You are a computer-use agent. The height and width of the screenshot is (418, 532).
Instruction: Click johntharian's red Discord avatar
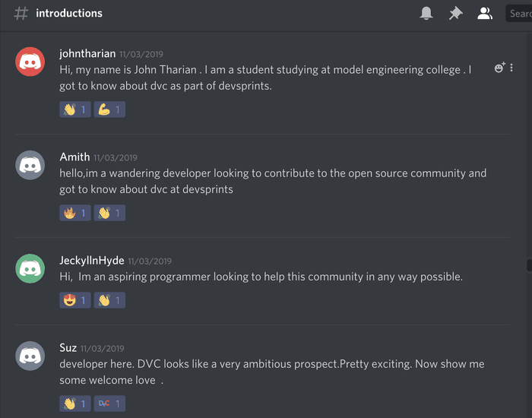pyautogui.click(x=30, y=62)
